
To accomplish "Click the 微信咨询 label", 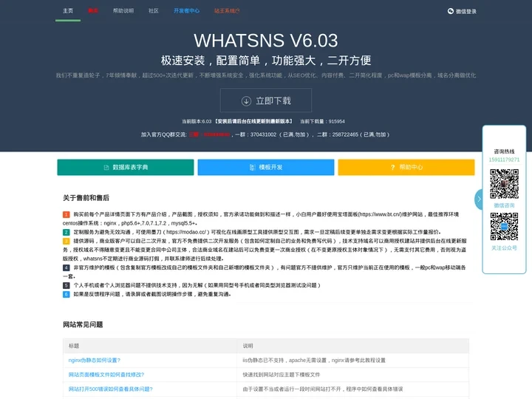I will point(504,205).
